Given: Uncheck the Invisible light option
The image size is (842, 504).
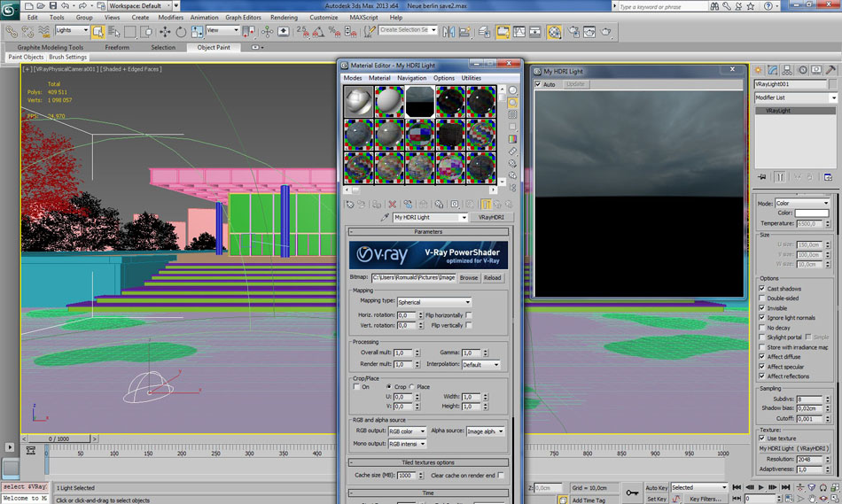Looking at the screenshot, I should (762, 308).
